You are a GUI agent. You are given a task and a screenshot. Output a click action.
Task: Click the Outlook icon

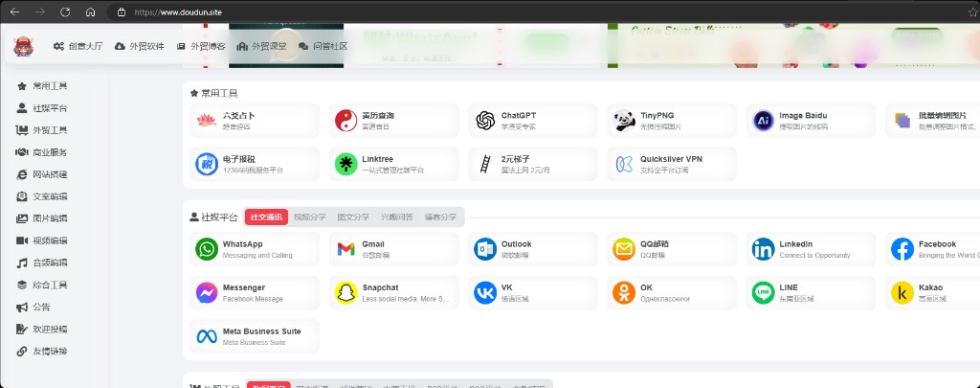[485, 249]
